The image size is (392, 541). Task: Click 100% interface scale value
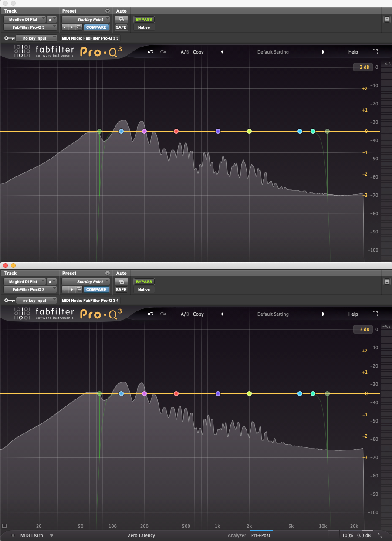(x=348, y=535)
